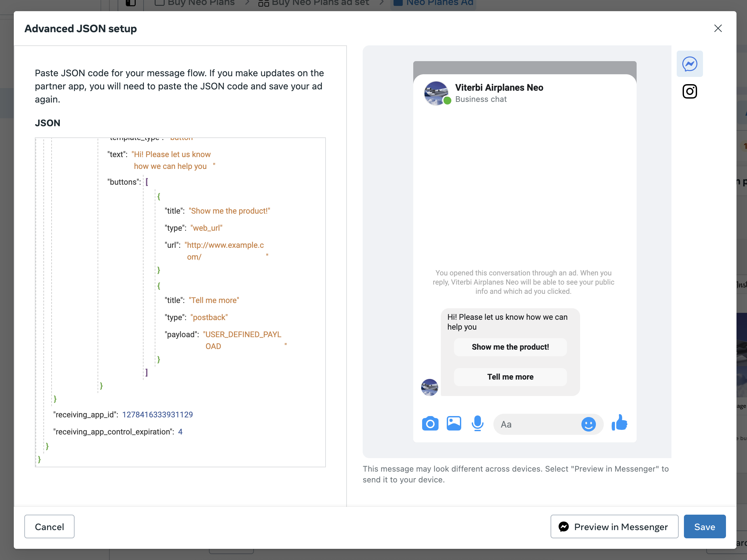Click the Viterbi Airplanes Neo profile picture

pos(436,93)
